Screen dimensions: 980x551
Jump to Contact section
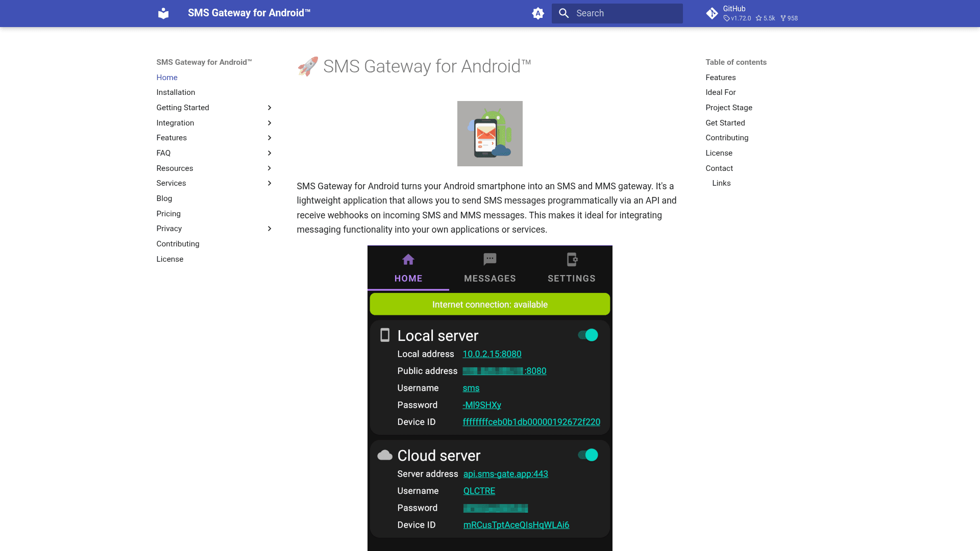(x=719, y=168)
